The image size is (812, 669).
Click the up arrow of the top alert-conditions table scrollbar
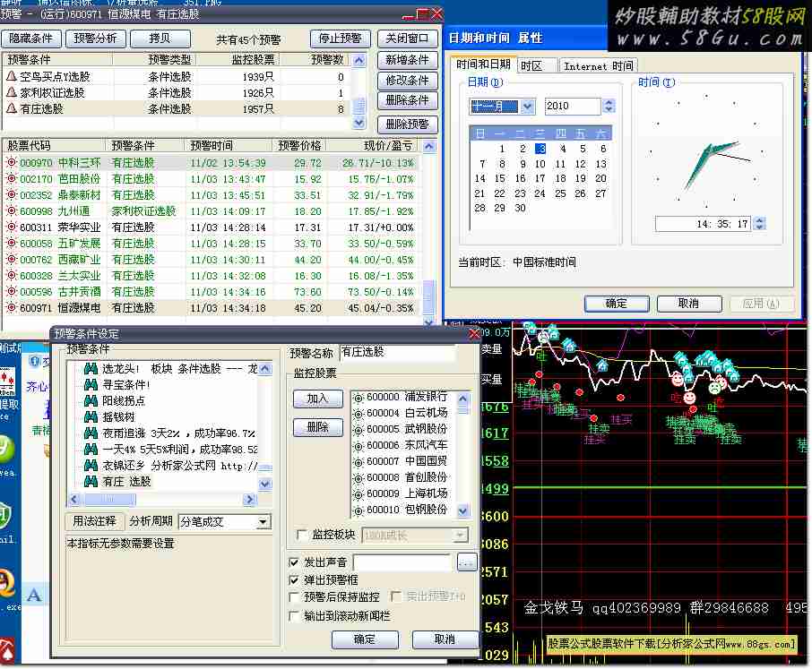point(358,61)
